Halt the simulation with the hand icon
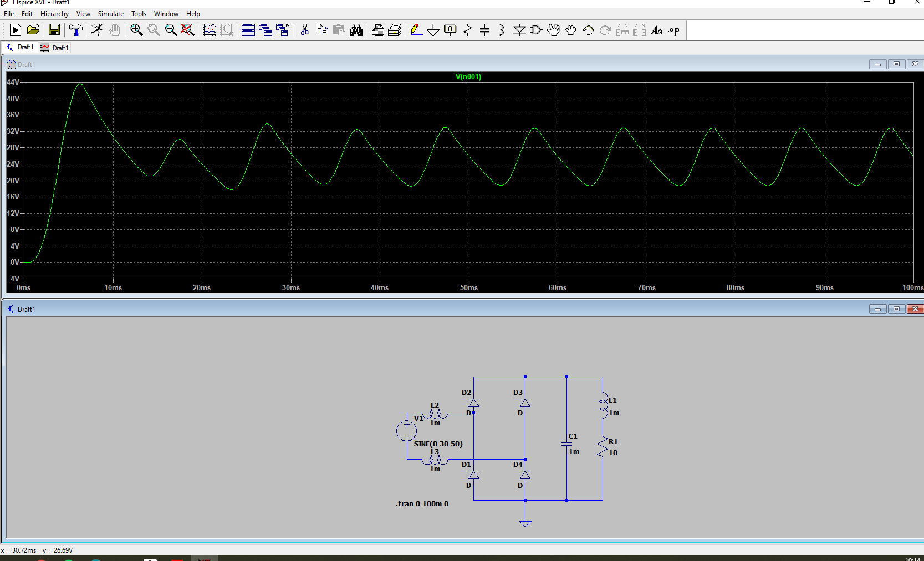Screen dimensions: 924x561 115,30
